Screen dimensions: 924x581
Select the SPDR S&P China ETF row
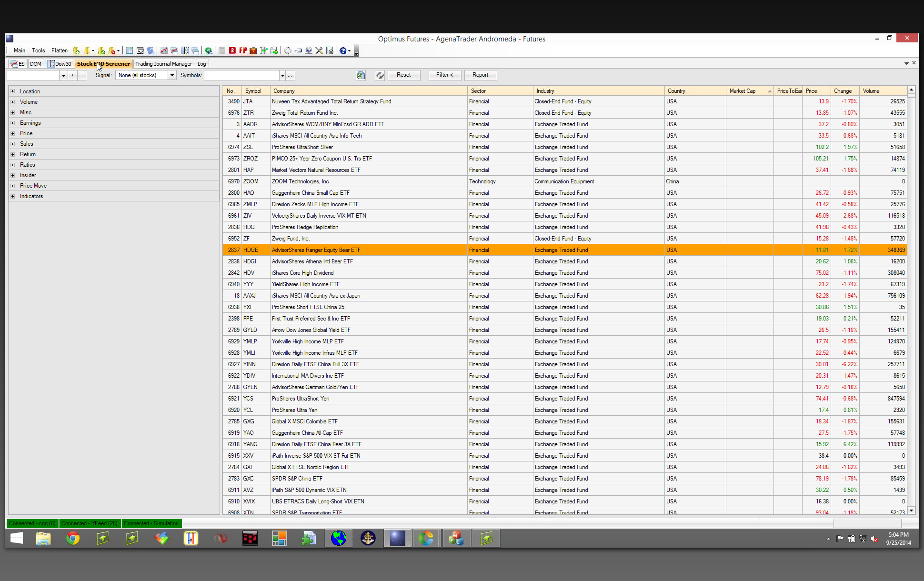pyautogui.click(x=564, y=479)
